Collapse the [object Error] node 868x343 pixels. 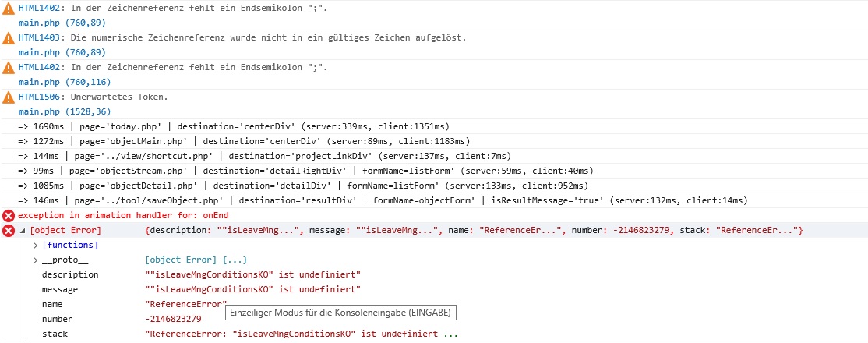(23, 231)
